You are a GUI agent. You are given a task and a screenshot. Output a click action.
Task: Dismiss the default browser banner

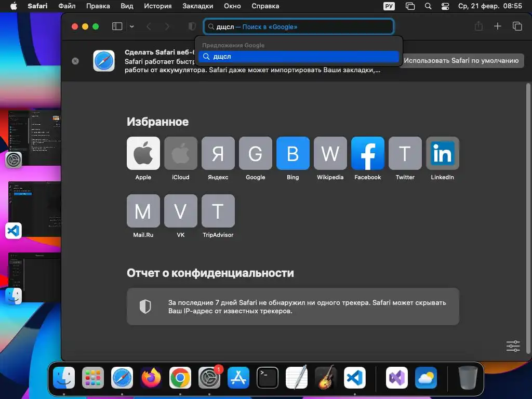click(75, 61)
